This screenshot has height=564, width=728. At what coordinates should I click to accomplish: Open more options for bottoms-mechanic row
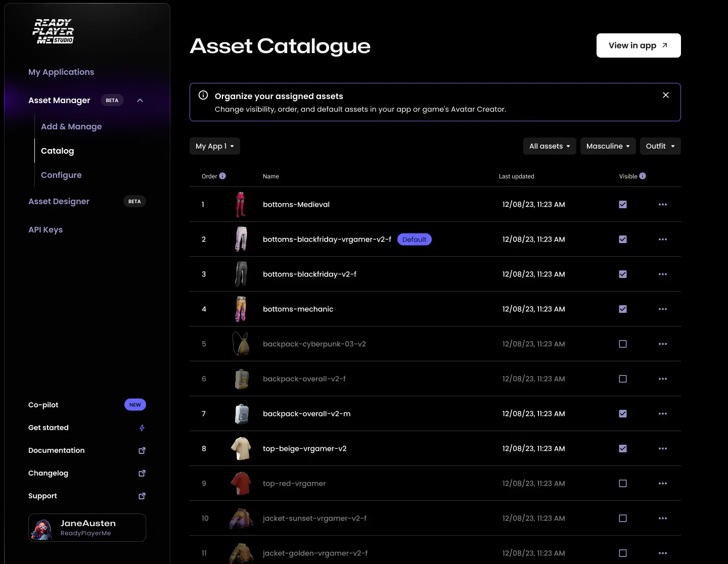(663, 309)
